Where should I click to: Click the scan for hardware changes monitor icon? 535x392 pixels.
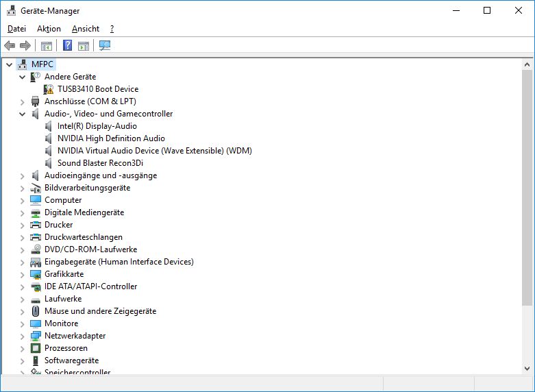click(104, 45)
